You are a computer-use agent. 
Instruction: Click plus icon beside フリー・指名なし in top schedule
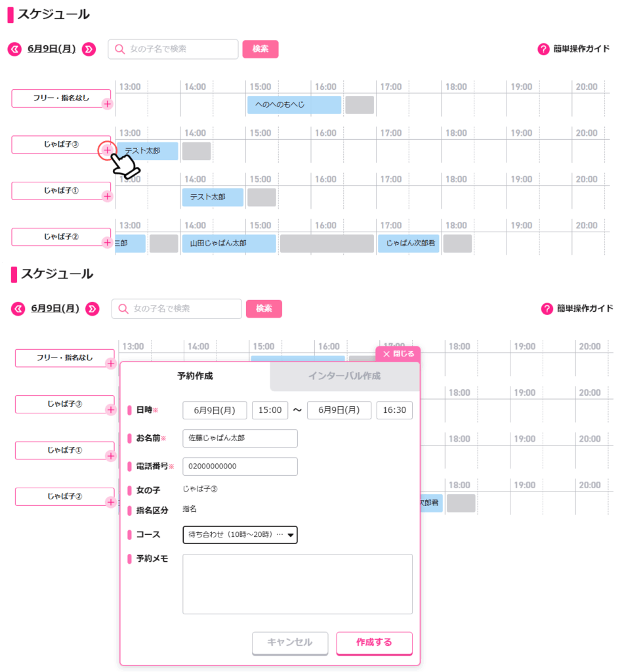pyautogui.click(x=107, y=104)
